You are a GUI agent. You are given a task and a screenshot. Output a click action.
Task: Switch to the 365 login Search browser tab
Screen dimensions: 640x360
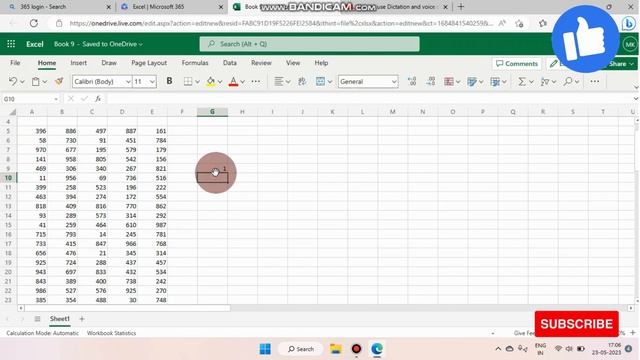[x=60, y=7]
